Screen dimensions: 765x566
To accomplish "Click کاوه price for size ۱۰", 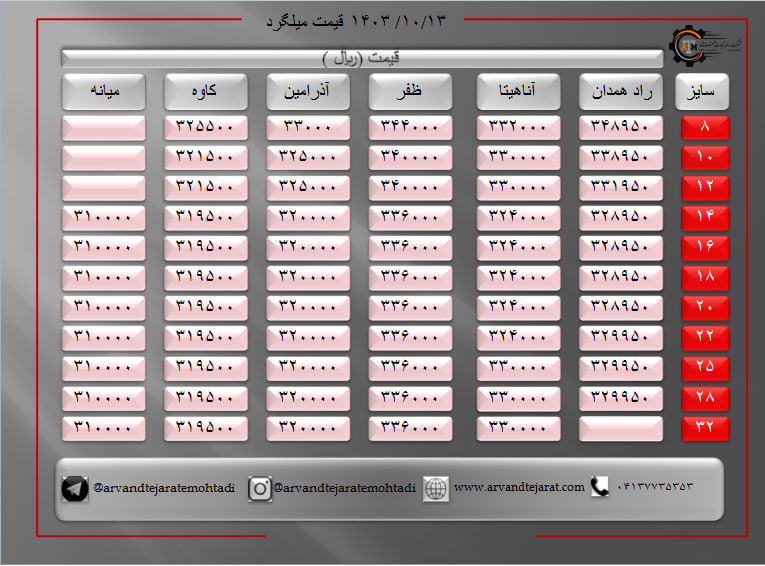I will (206, 158).
